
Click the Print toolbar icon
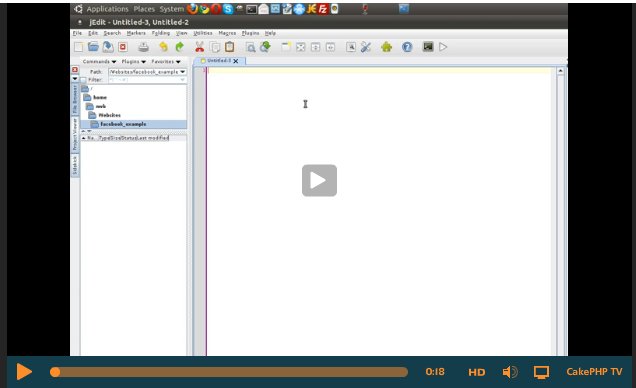tap(143, 47)
